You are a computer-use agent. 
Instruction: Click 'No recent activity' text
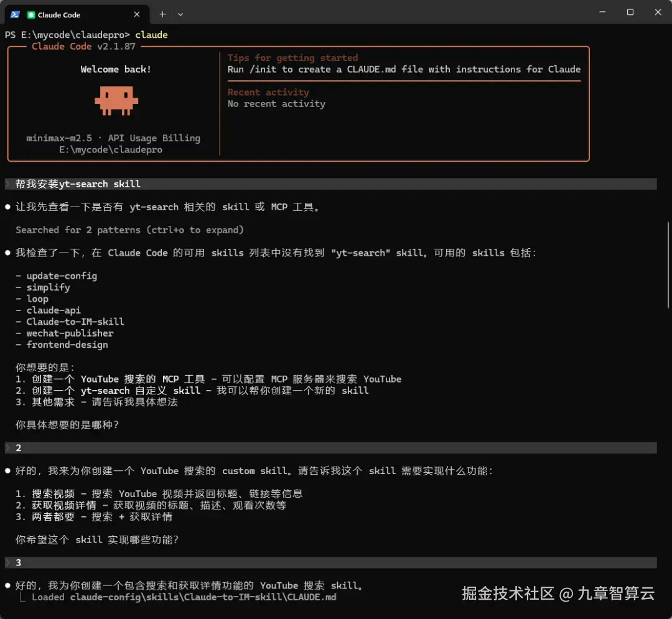coord(276,104)
